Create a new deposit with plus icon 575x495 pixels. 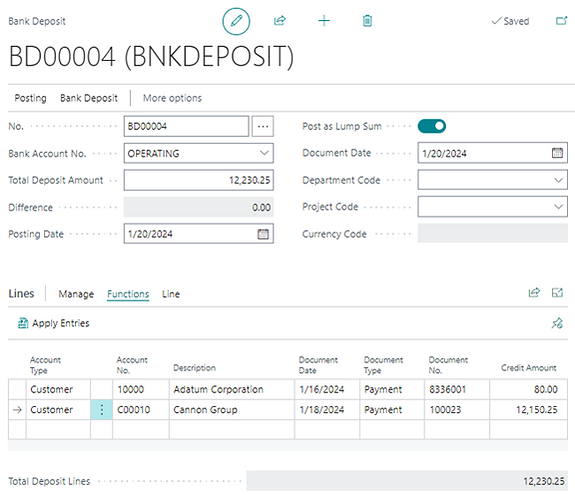click(324, 21)
